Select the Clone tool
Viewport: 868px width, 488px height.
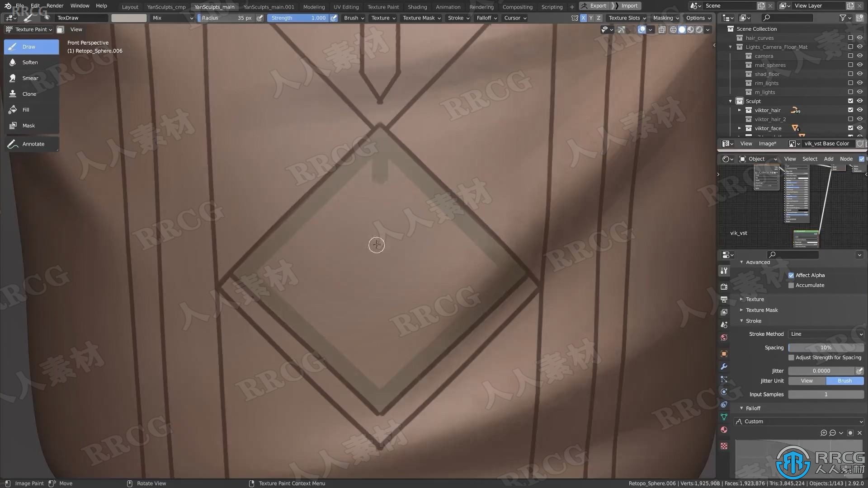[x=28, y=94]
